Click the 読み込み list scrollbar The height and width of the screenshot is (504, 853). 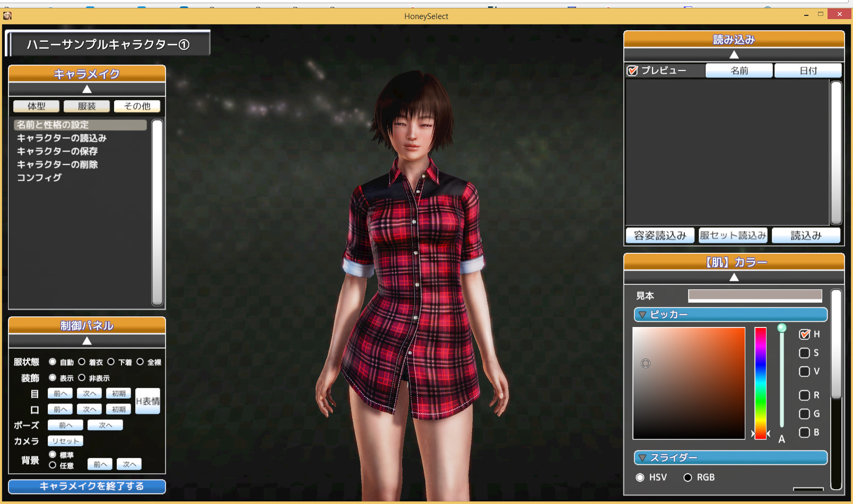tap(837, 153)
